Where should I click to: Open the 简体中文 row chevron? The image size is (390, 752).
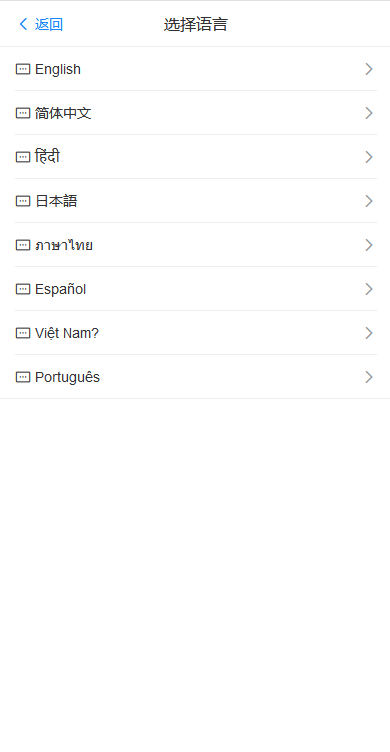coord(368,113)
